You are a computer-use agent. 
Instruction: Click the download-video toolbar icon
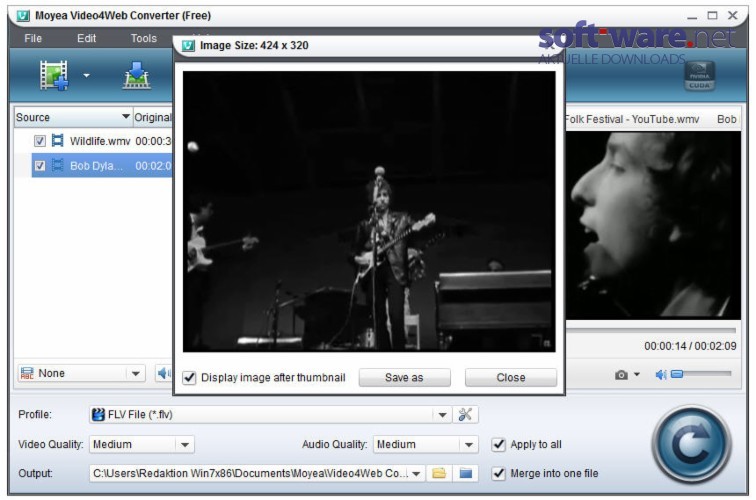(x=136, y=75)
